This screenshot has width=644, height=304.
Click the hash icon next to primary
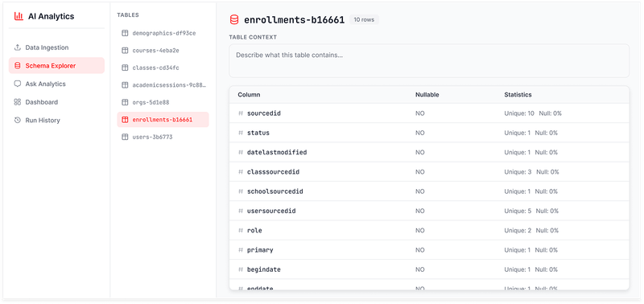click(x=241, y=250)
